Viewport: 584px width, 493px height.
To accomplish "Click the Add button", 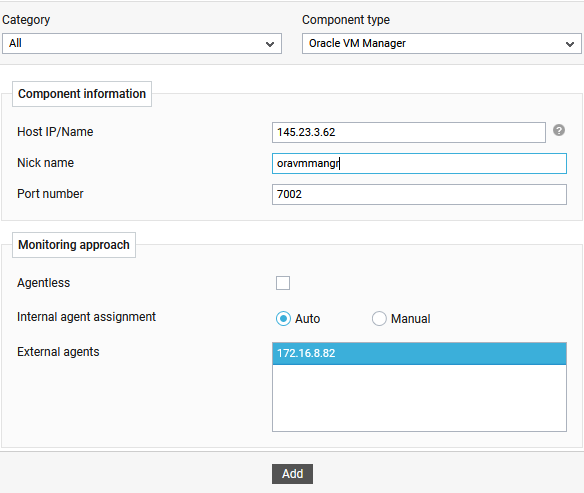I will pyautogui.click(x=292, y=474).
